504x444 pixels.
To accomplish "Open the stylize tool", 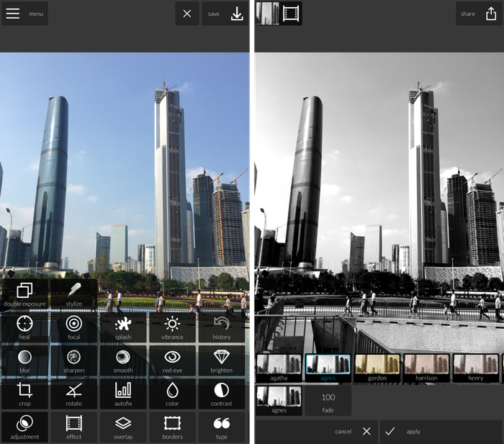I will [x=74, y=294].
